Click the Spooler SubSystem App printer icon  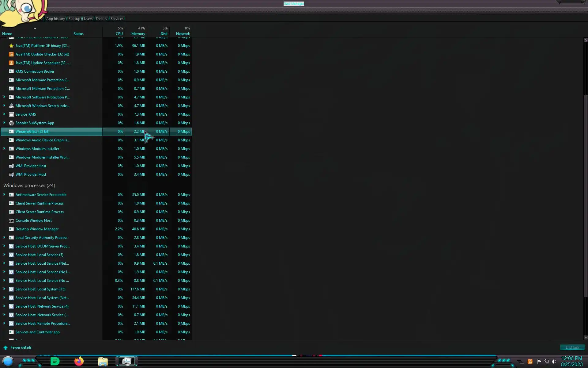[x=11, y=123]
